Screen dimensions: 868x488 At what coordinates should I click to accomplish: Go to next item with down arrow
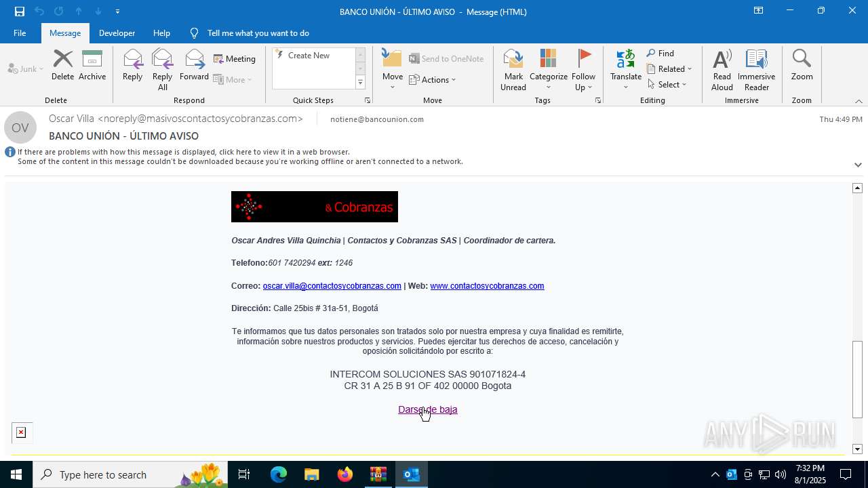point(98,12)
